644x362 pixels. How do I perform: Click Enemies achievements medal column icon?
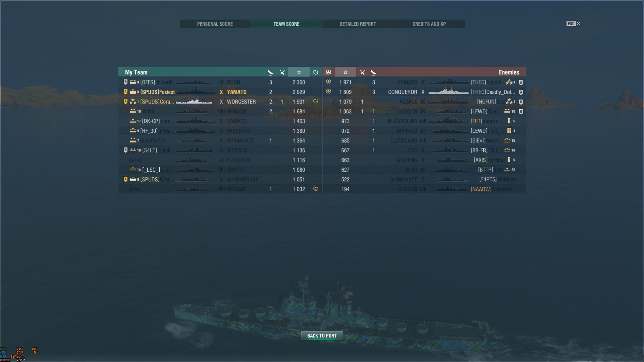[x=328, y=72]
